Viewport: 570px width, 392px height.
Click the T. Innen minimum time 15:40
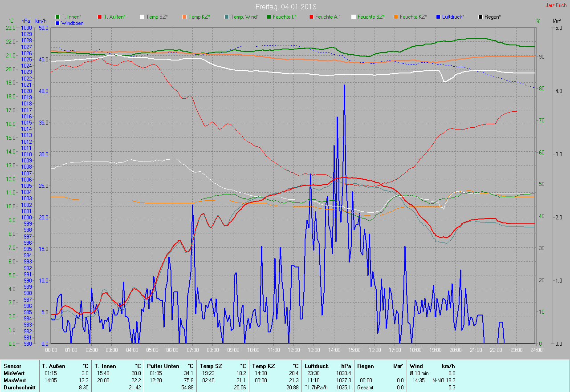(x=103, y=373)
